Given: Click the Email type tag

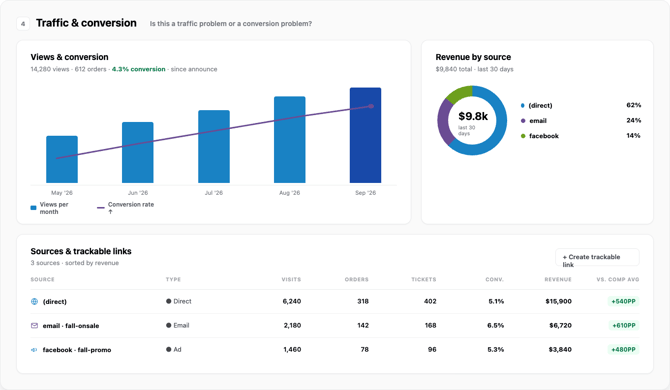Looking at the screenshot, I should 178,325.
